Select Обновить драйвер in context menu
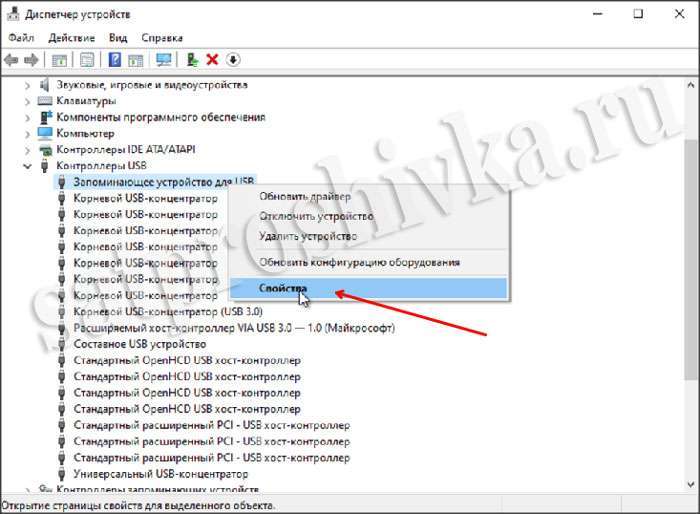Image resolution: width=700 pixels, height=514 pixels. coord(305,196)
